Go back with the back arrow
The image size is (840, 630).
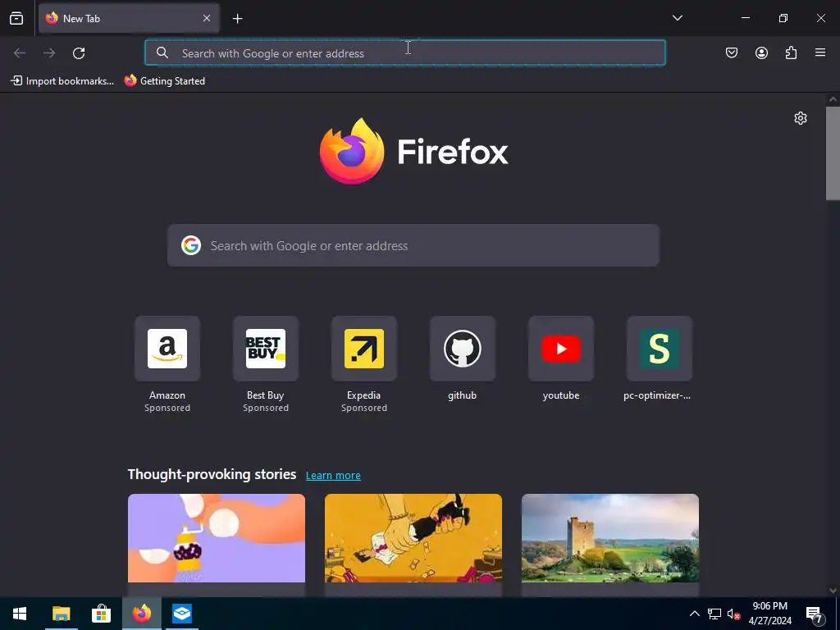[x=20, y=53]
